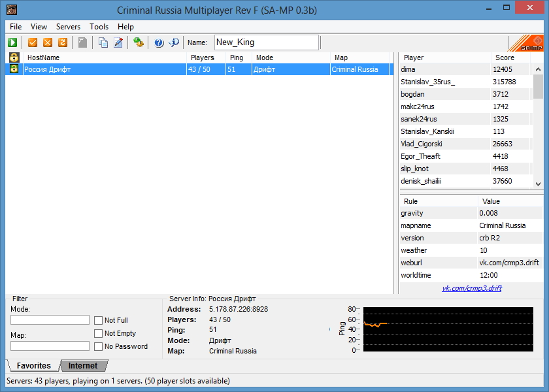Image resolution: width=549 pixels, height=392 pixels.
Task: Enable the Not Empty filter checkbox
Action: (99, 334)
